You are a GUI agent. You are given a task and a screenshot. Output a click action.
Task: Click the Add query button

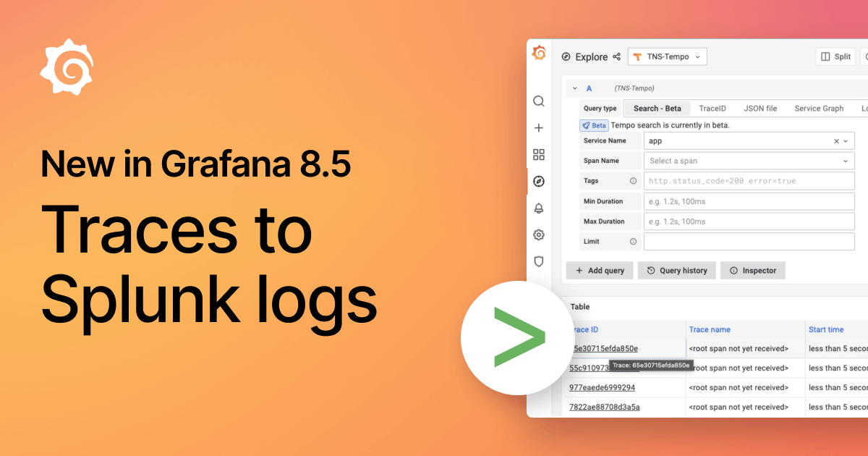click(600, 270)
